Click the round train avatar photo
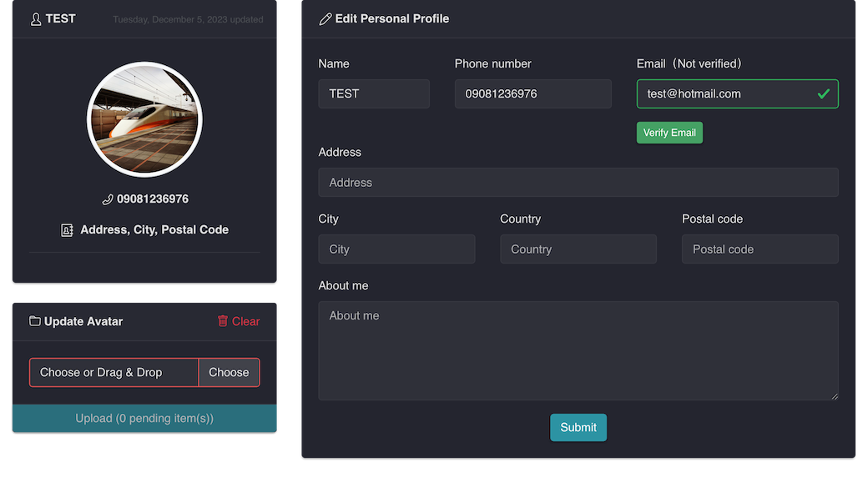 tap(144, 119)
